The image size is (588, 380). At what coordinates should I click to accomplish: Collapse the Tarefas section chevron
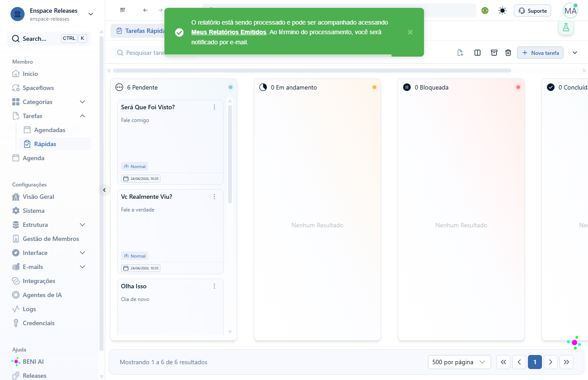pos(82,116)
